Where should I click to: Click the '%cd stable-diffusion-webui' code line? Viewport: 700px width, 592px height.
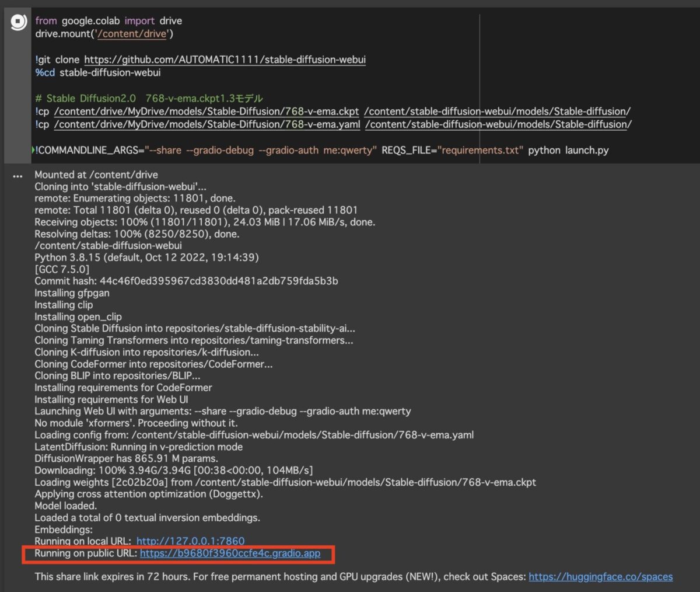point(98,72)
